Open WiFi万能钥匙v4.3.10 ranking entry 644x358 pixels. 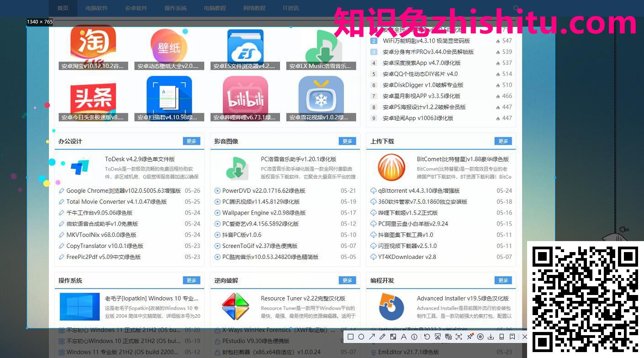[x=426, y=41]
